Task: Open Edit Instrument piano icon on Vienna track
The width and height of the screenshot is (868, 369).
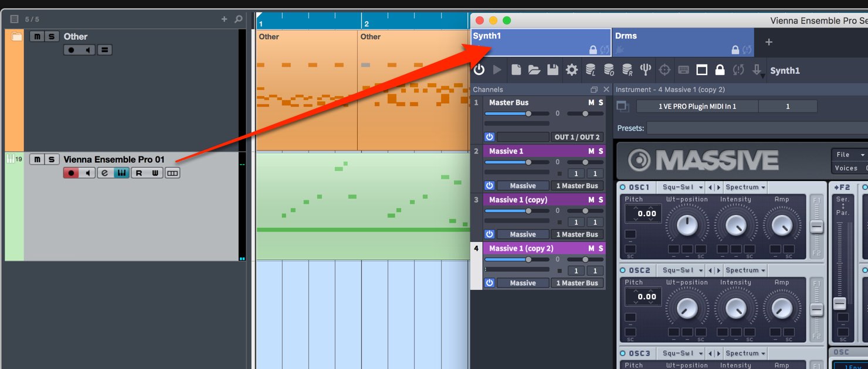Action: (x=121, y=173)
